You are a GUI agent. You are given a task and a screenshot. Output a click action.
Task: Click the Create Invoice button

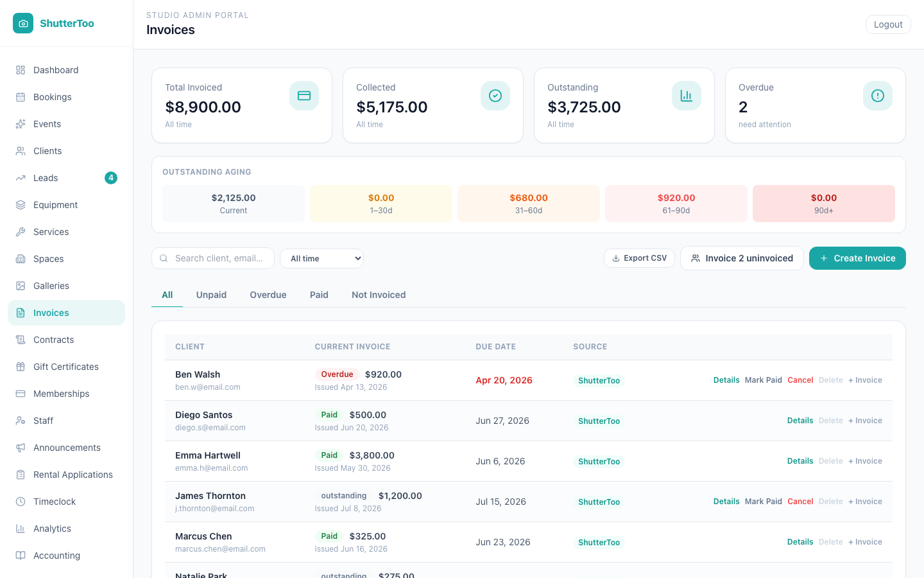tap(857, 258)
